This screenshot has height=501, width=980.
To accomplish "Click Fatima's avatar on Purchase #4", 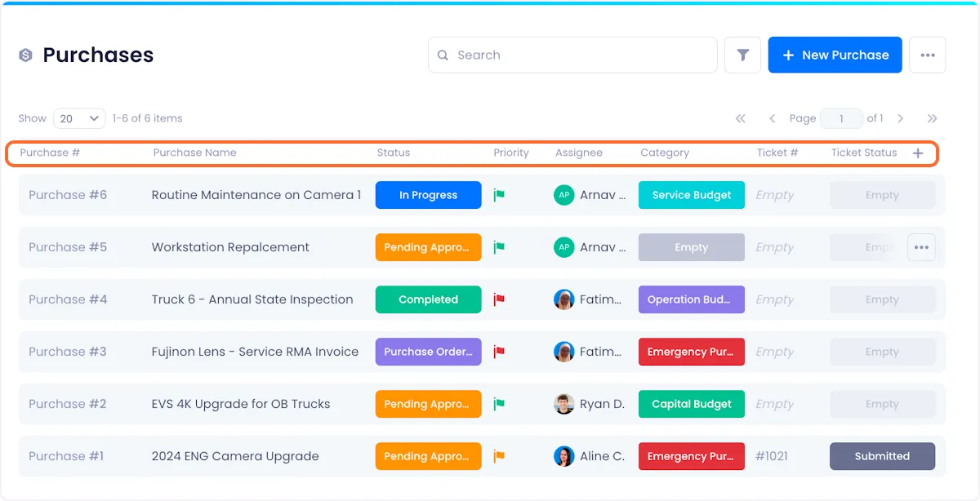I will 564,299.
